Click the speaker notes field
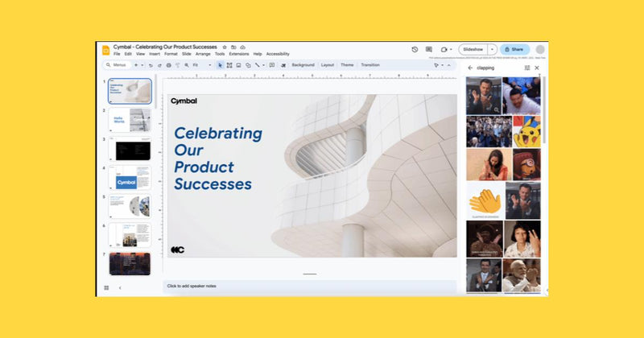Viewport: 644px width, 338px height. pos(310,286)
